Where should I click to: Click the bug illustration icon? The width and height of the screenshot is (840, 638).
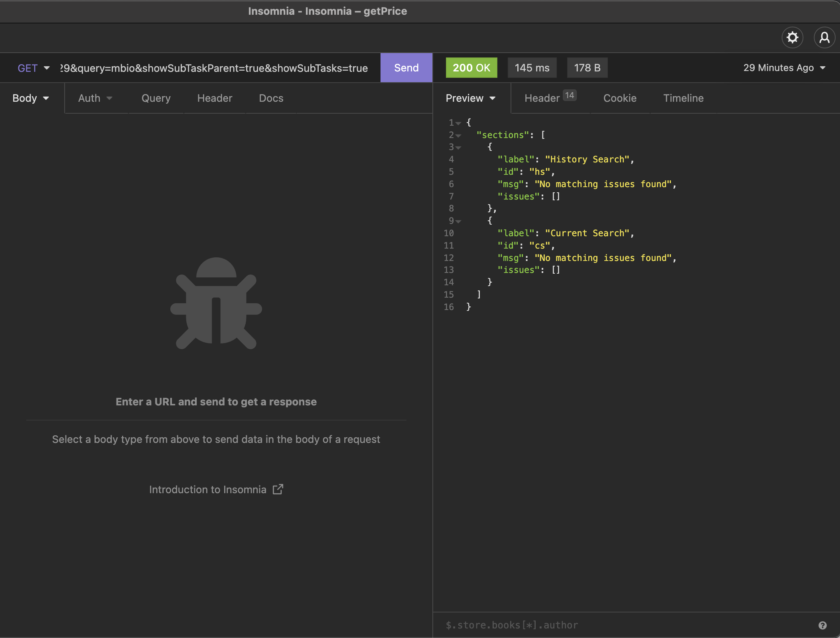click(x=216, y=303)
